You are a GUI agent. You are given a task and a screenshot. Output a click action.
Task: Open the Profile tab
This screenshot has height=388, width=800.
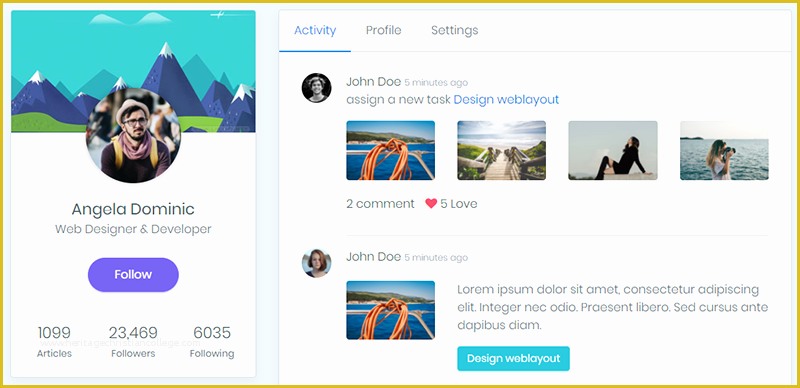tap(384, 31)
